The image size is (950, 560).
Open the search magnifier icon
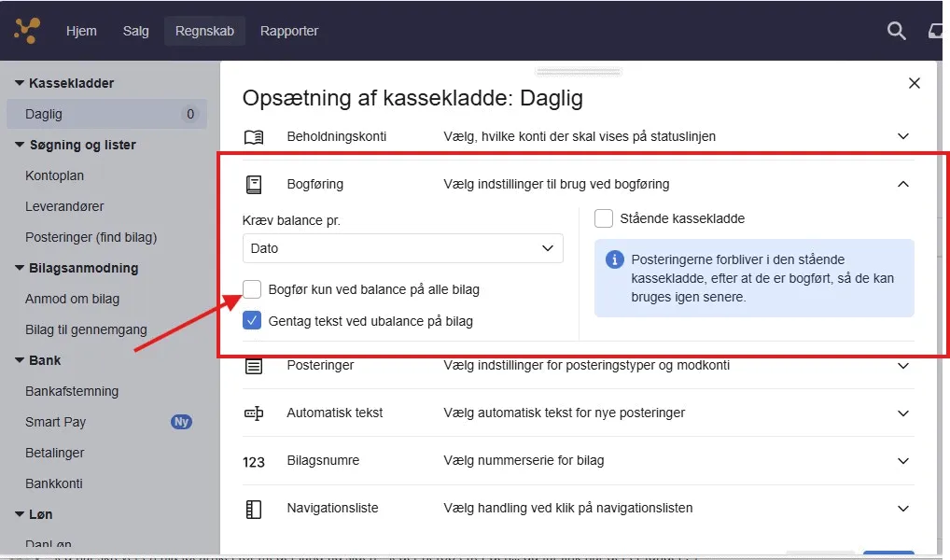coord(896,31)
